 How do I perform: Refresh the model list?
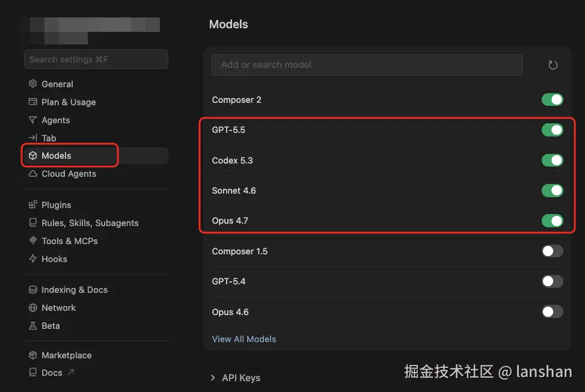tap(553, 65)
